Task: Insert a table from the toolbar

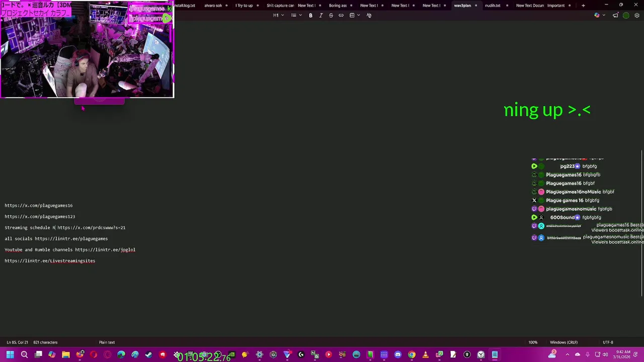Action: click(x=352, y=15)
